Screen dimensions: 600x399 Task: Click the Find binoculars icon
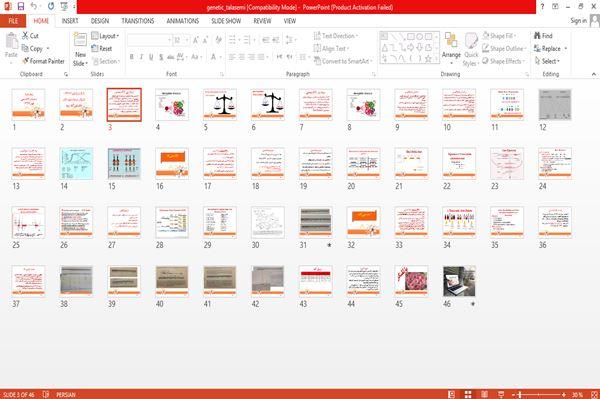[x=537, y=36]
